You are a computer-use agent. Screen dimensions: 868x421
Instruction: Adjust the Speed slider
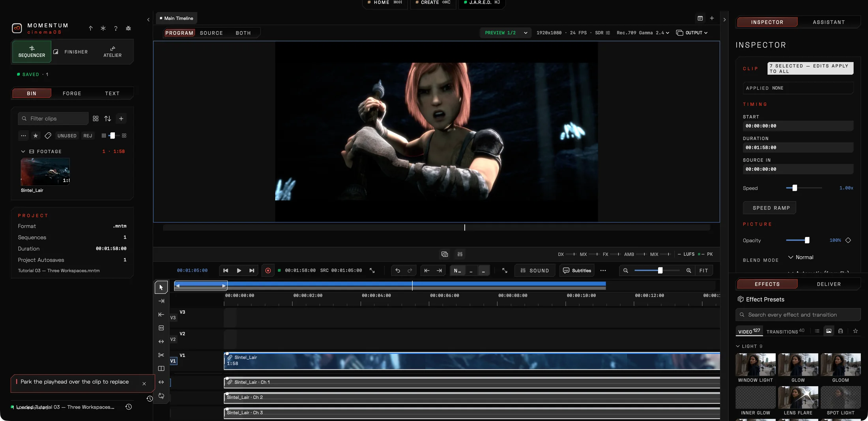[x=804, y=188]
